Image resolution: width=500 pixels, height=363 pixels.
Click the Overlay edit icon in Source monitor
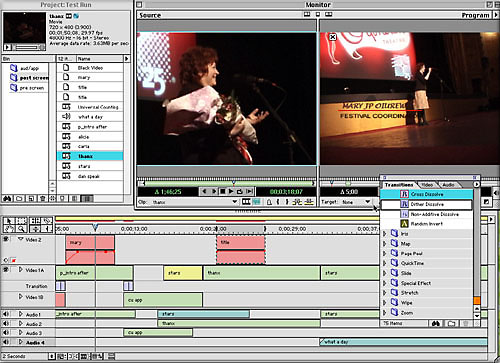pos(310,202)
